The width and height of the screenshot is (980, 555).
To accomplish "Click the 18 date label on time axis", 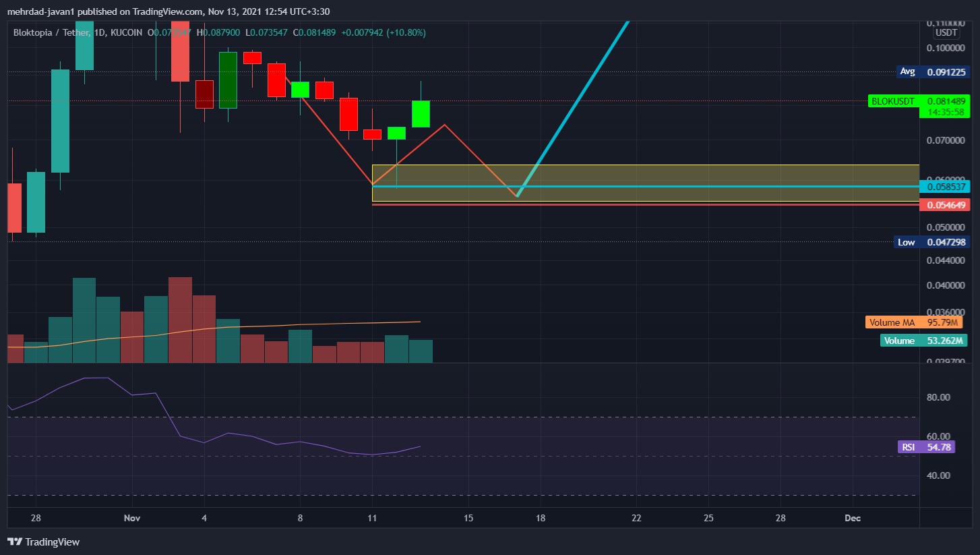I will [x=541, y=518].
